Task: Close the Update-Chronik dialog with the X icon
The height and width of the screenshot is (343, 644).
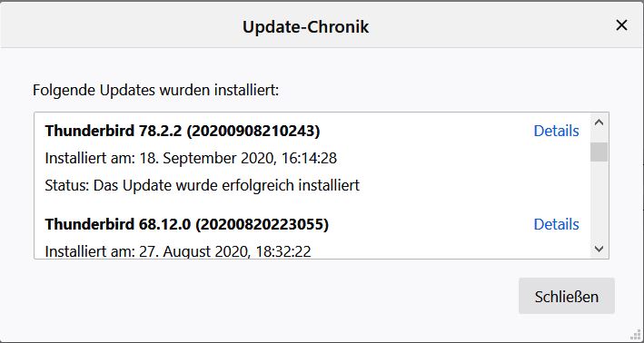Action: tap(621, 25)
